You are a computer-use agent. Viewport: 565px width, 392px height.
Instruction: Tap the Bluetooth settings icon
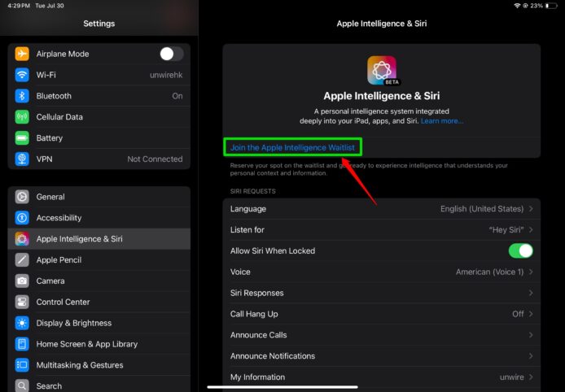click(x=22, y=96)
